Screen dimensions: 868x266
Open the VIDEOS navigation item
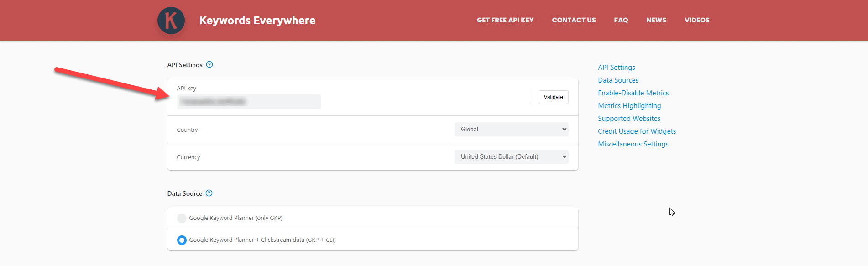(x=696, y=20)
